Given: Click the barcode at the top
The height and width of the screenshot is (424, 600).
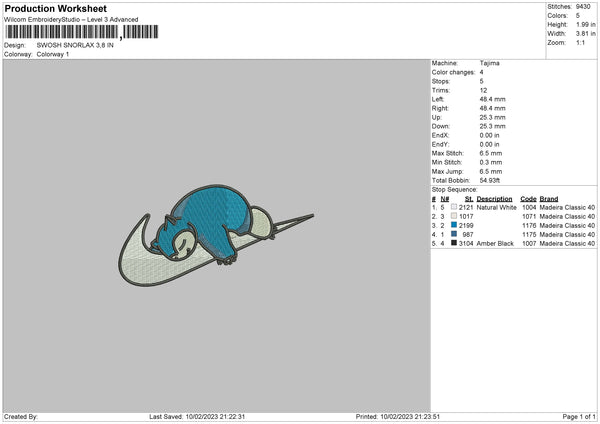Looking at the screenshot, I should pos(82,32).
